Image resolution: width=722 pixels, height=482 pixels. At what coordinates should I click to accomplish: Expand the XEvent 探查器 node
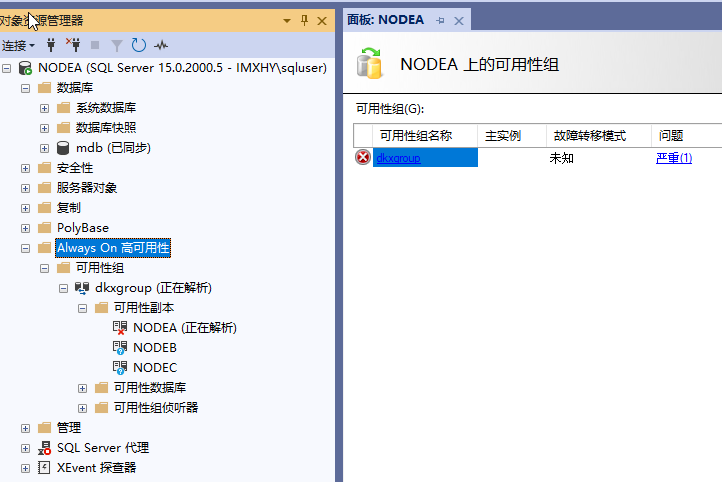25,469
